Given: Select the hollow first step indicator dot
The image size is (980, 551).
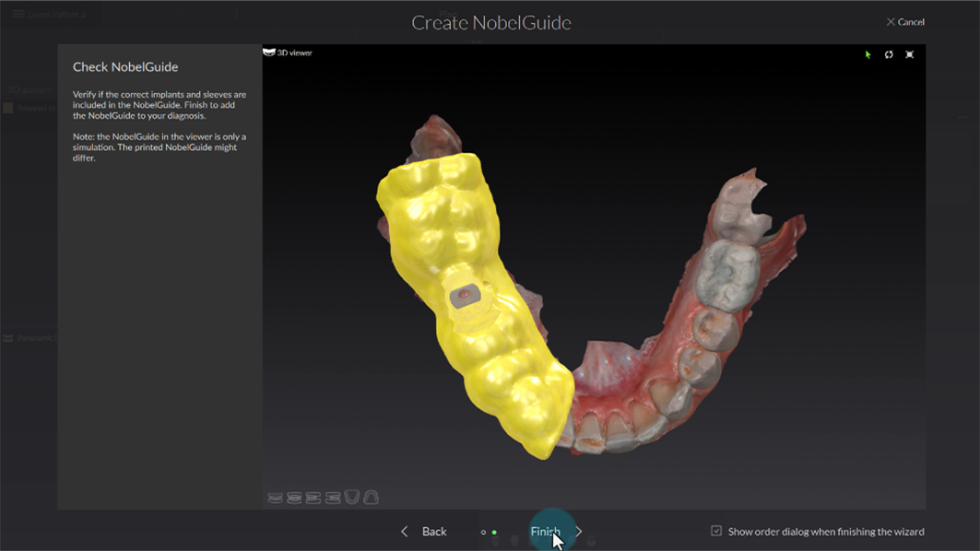Looking at the screenshot, I should [x=483, y=532].
